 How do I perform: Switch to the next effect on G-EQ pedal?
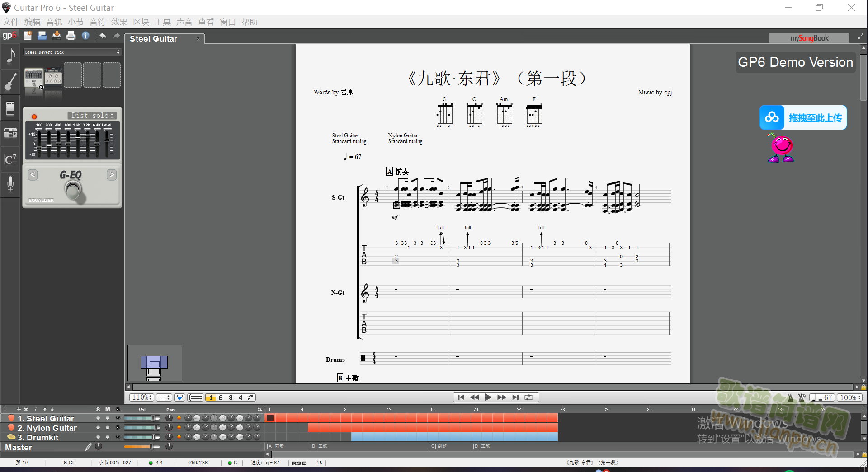coord(112,175)
